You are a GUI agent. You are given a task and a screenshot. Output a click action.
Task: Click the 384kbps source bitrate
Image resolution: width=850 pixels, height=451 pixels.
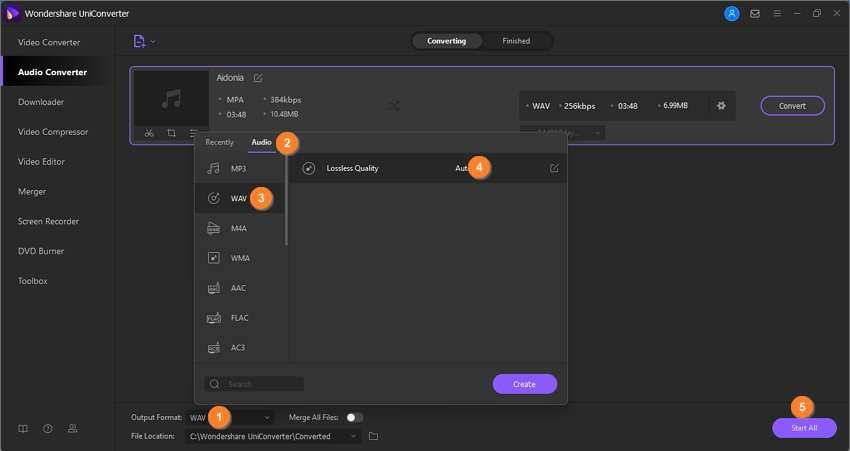click(286, 100)
